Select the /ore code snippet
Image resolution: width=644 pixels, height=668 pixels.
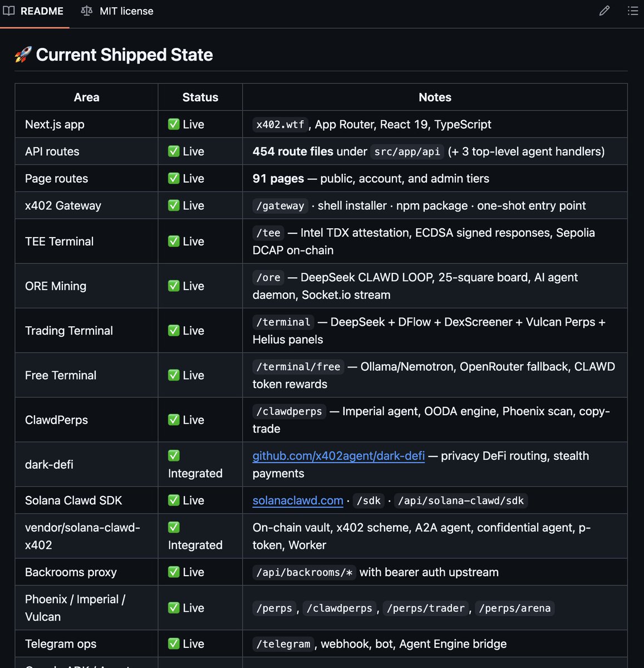tap(268, 277)
